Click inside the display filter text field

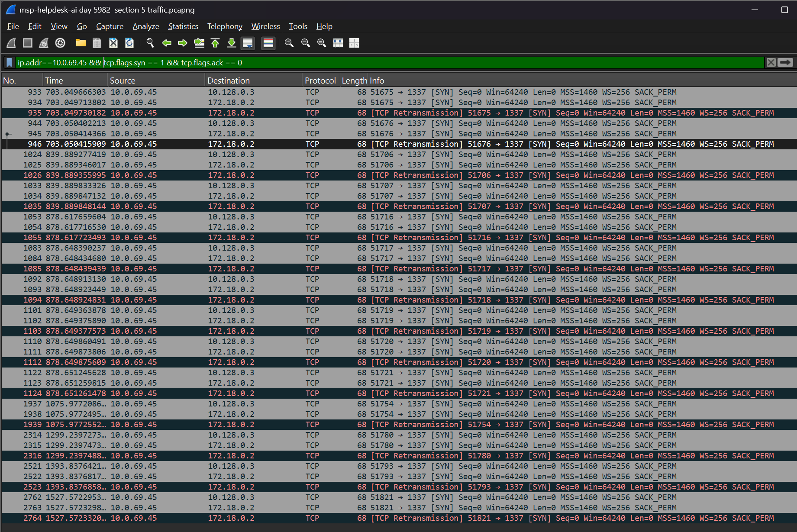point(390,63)
